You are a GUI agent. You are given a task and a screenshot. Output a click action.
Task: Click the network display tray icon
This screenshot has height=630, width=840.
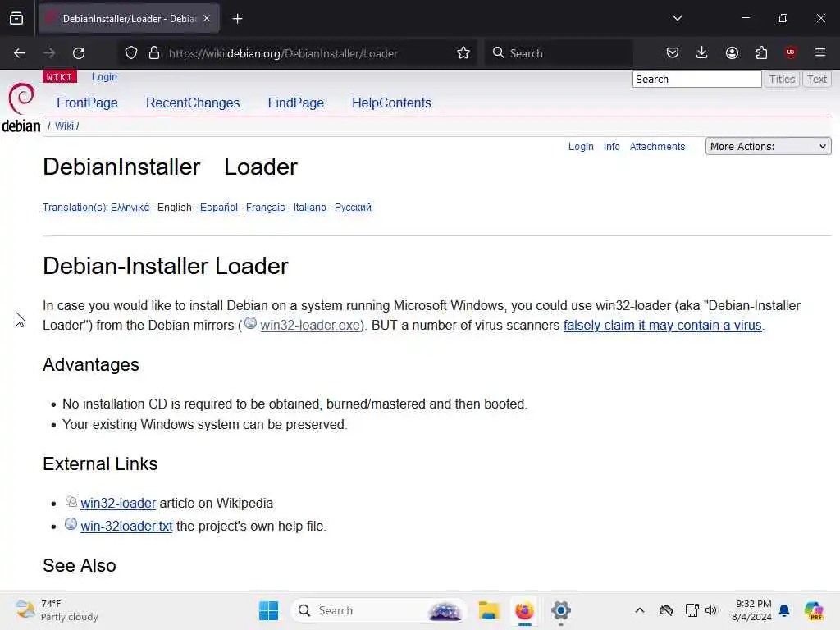coord(692,610)
